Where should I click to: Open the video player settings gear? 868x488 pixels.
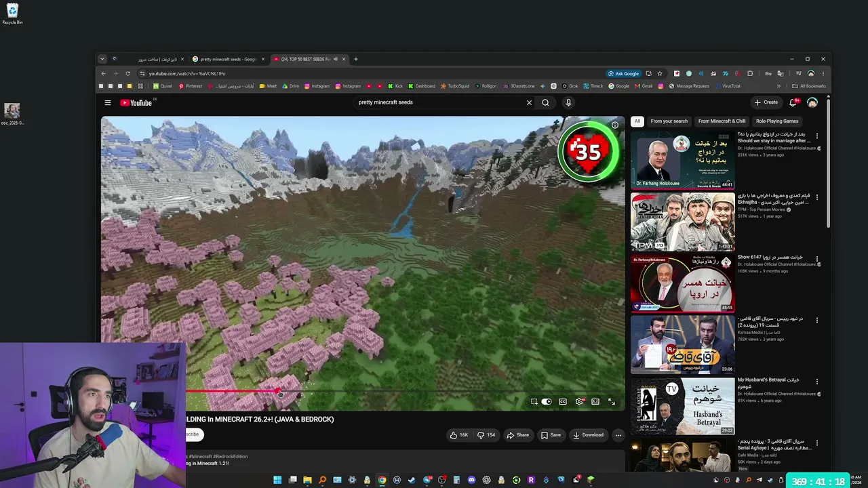click(579, 402)
